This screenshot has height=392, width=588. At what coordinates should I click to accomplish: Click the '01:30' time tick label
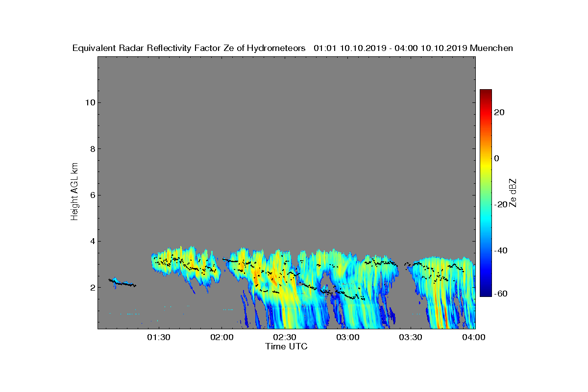tap(158, 338)
